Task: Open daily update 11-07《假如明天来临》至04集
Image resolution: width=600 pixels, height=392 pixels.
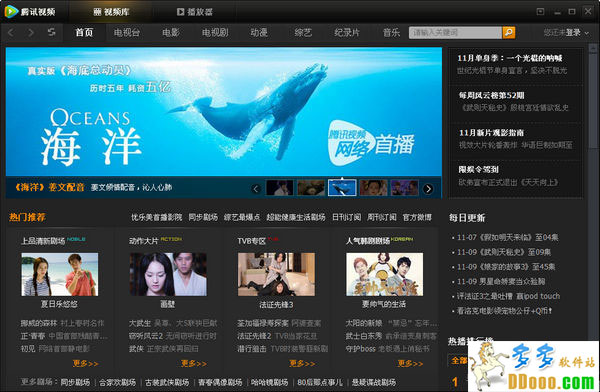Action: (x=507, y=238)
